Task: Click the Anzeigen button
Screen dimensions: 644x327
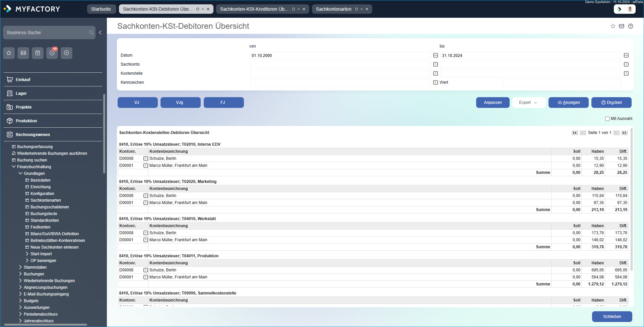Action: tap(568, 103)
